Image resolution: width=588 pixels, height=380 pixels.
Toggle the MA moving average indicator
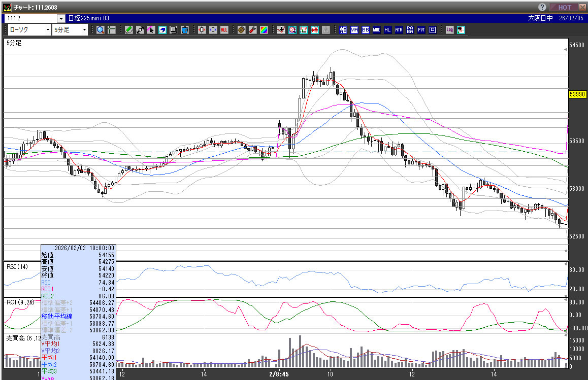tap(354, 30)
